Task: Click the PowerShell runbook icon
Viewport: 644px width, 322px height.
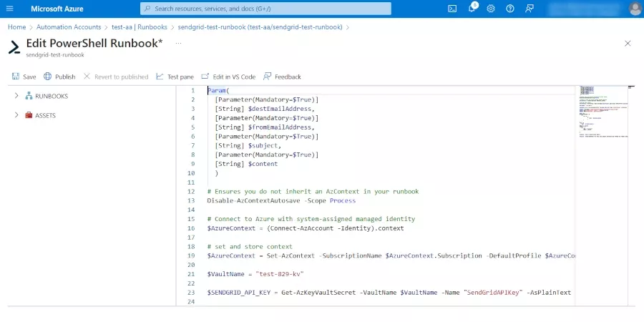Action: coord(14,47)
